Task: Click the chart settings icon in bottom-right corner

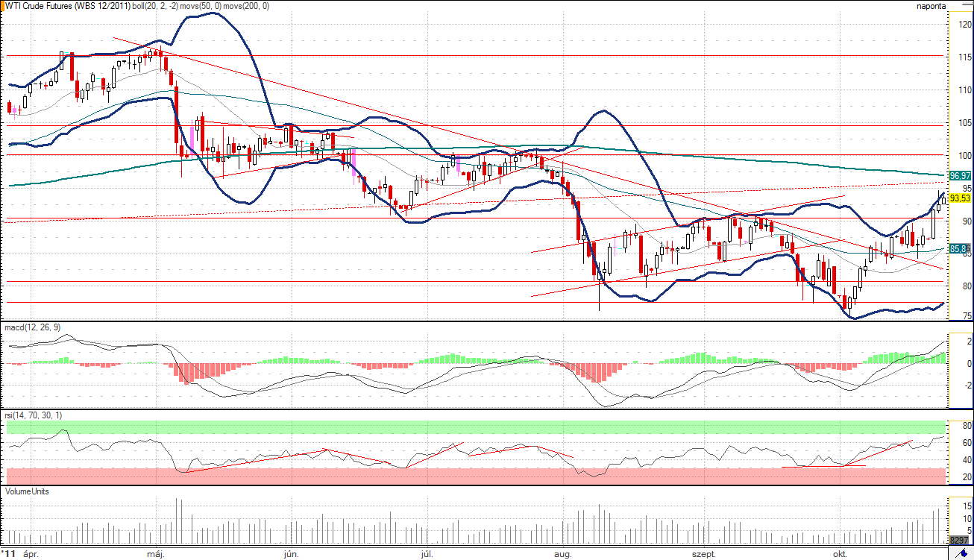Action: click(x=961, y=553)
